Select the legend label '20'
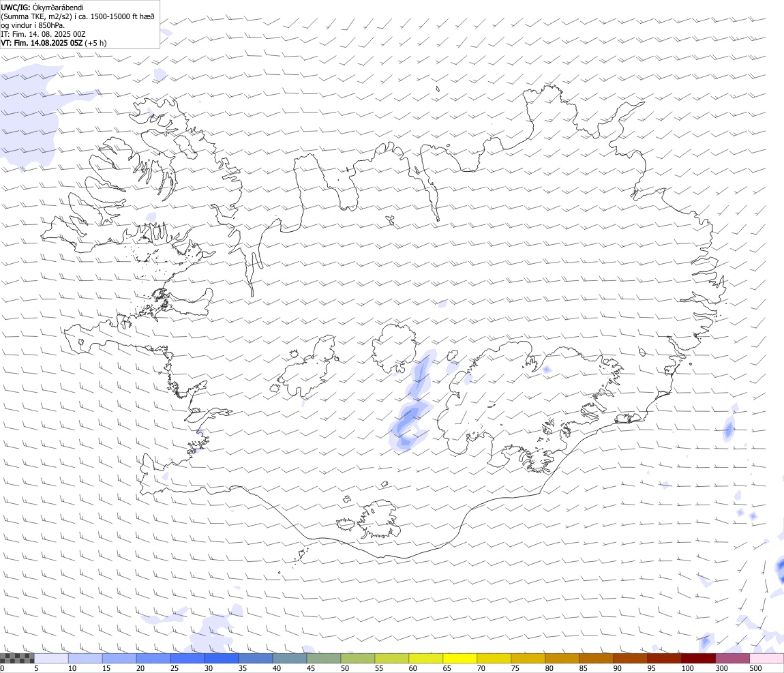 coord(140,668)
